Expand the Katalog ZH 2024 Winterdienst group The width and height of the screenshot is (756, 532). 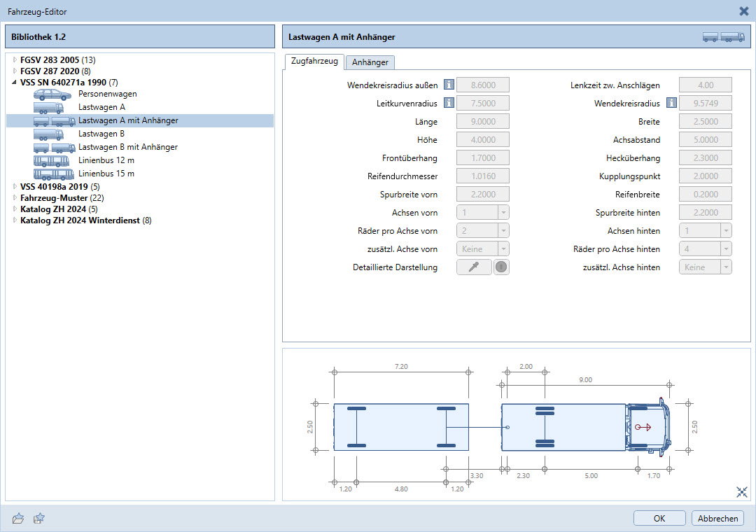15,220
